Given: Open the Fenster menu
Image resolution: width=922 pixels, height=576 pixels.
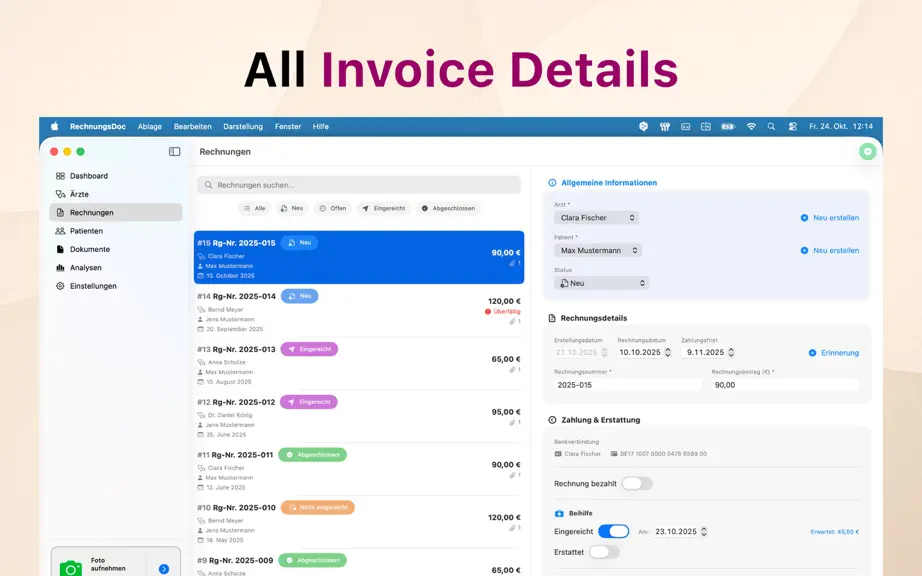Looking at the screenshot, I should point(288,126).
